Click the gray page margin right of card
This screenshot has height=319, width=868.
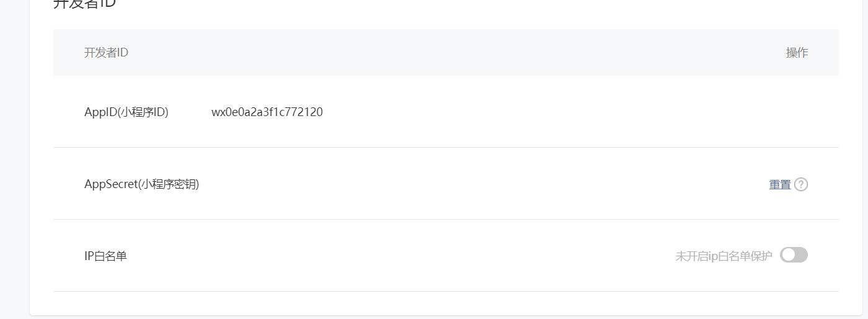[x=865, y=159]
